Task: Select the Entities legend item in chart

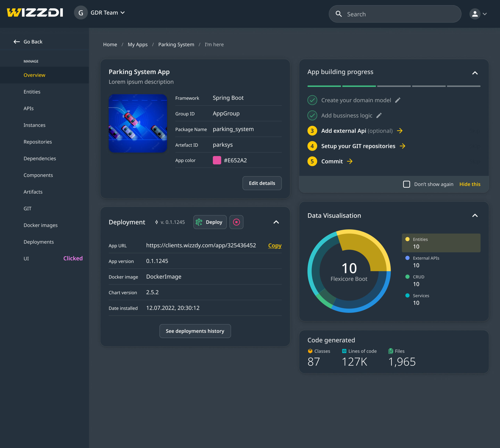Action: [x=441, y=243]
